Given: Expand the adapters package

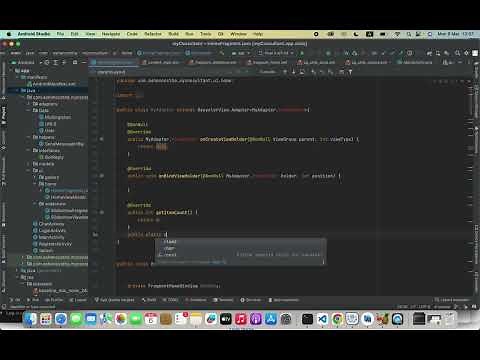Looking at the screenshot, I should (x=29, y=104).
